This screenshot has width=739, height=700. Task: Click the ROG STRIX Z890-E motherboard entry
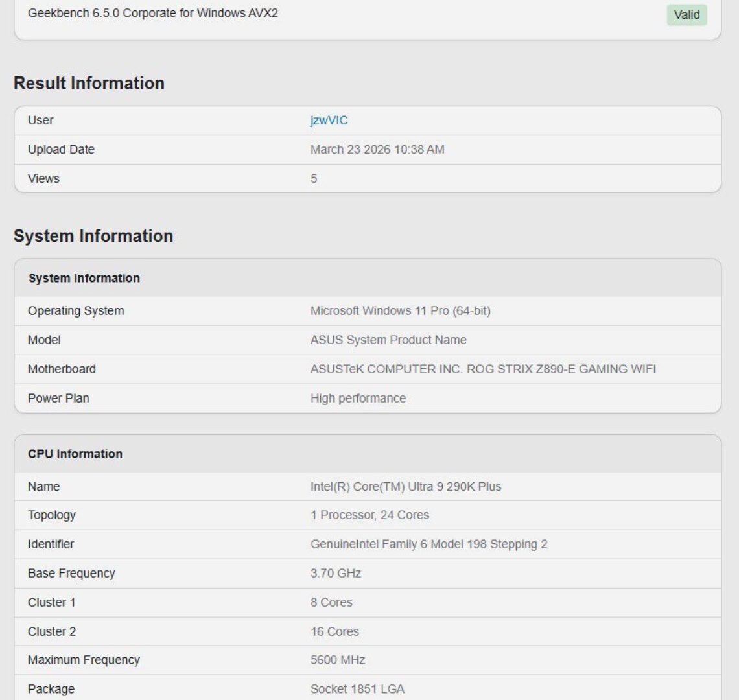point(483,369)
